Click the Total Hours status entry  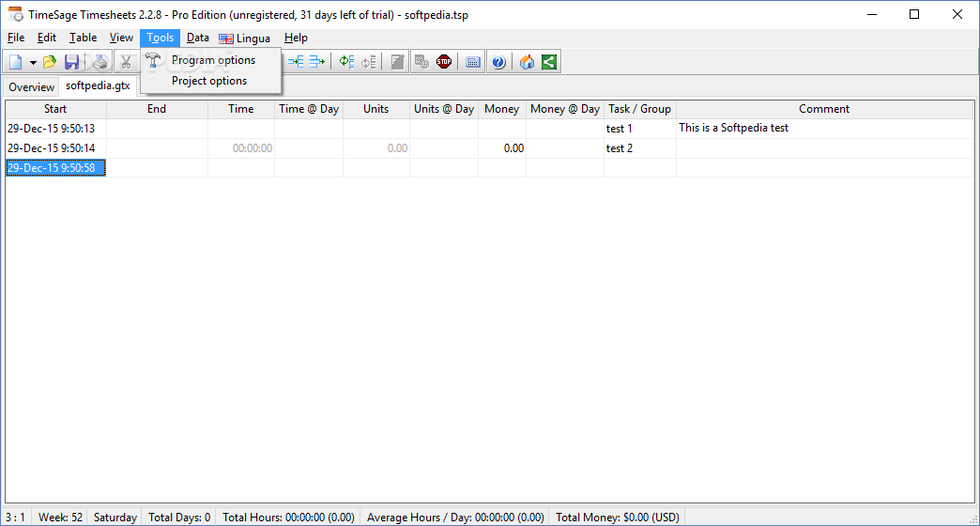(x=288, y=518)
